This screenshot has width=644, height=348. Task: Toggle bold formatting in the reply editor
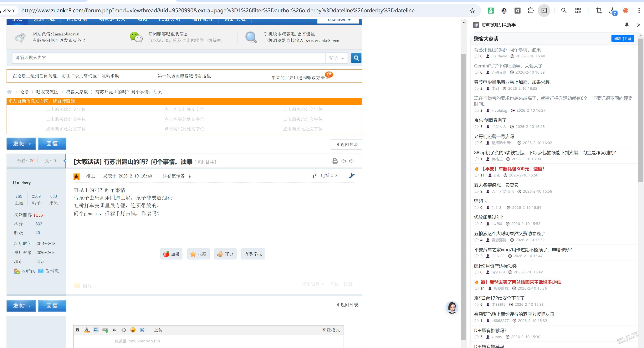point(78,330)
